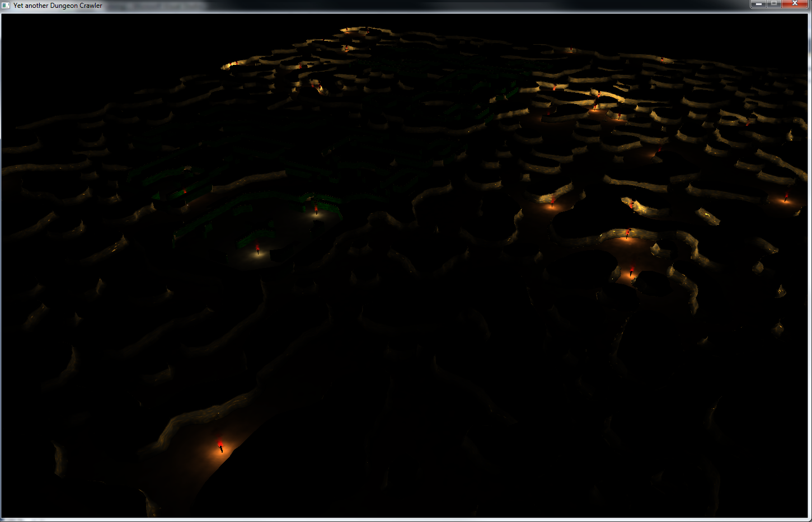Minimize the Dungeon Crawler game window
This screenshot has height=522, width=812.
pos(758,4)
